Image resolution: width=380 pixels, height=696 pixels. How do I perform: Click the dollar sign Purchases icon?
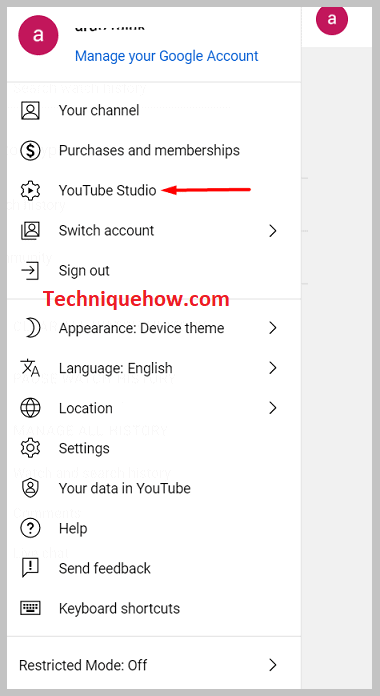[30, 150]
